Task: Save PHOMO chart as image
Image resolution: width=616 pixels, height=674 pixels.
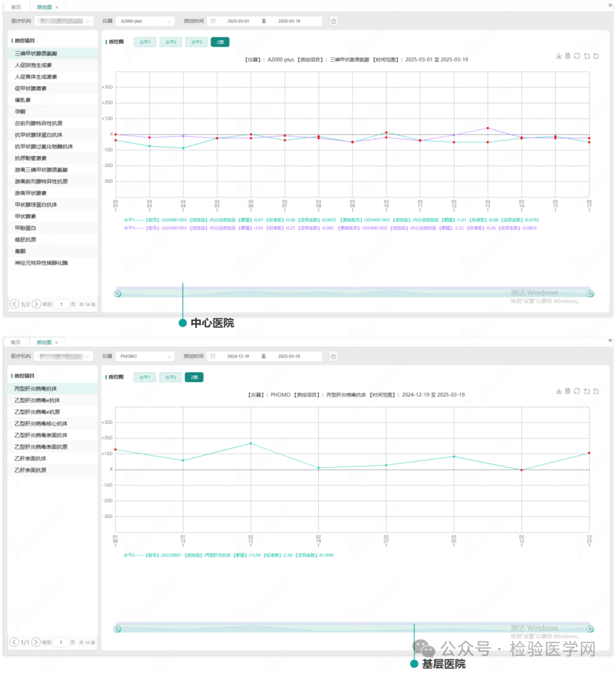Action: tap(559, 391)
